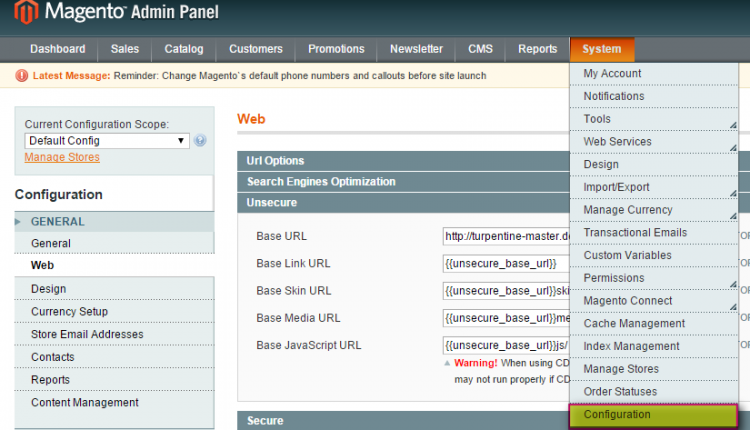
Task: Expand the Url Options section
Action: [x=403, y=161]
